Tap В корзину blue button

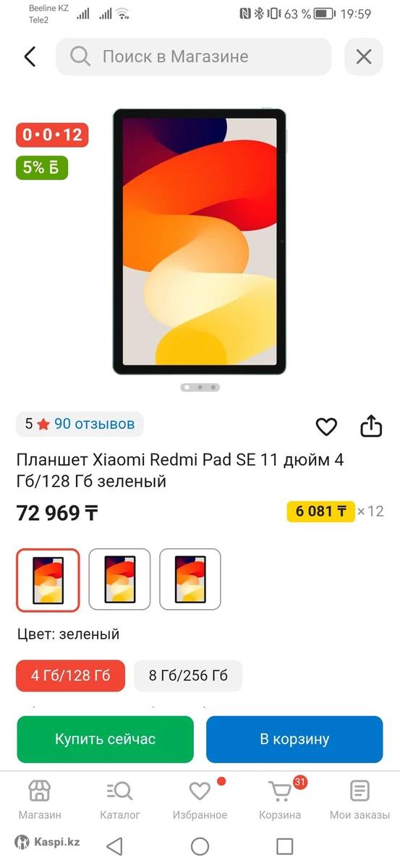coord(294,739)
